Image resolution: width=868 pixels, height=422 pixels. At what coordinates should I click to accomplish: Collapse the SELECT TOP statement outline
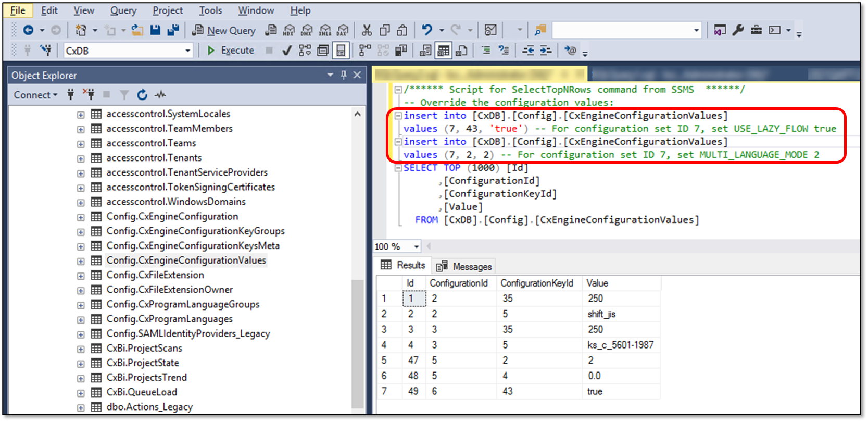398,168
